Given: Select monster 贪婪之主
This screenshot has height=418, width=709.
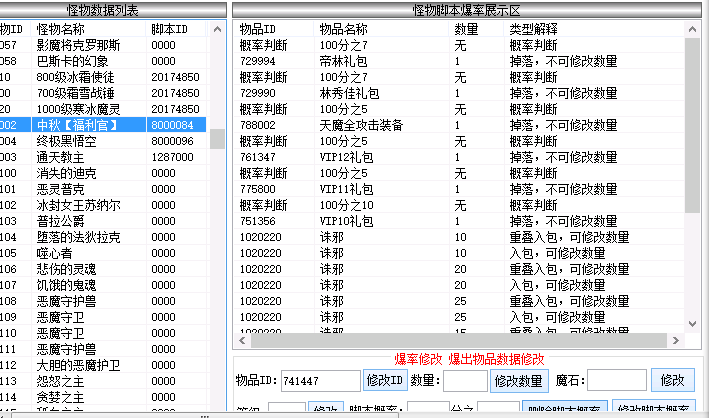Looking at the screenshot, I should [60, 397].
